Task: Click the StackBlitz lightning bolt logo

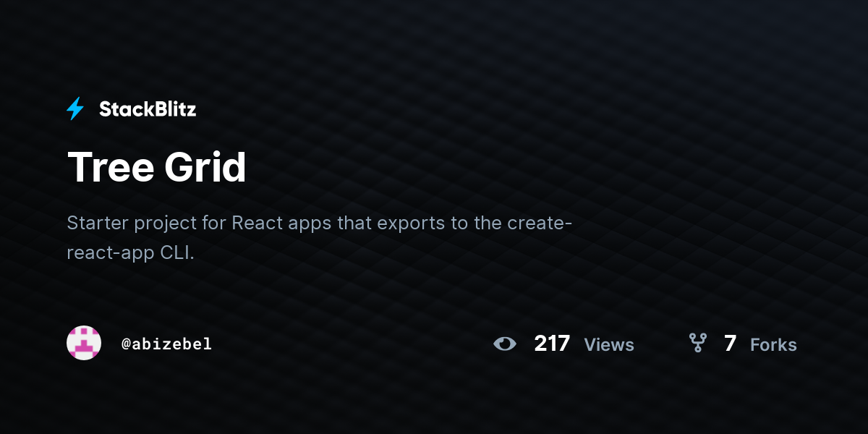Action: point(75,109)
